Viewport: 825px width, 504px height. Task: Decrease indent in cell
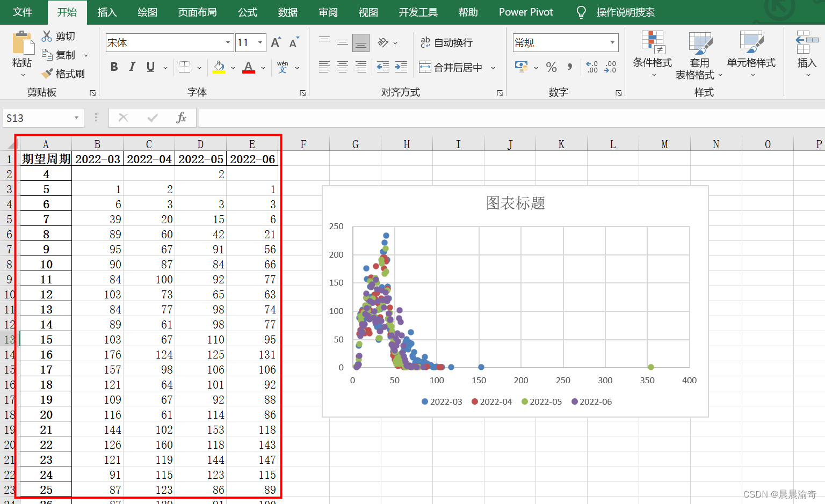pyautogui.click(x=383, y=67)
